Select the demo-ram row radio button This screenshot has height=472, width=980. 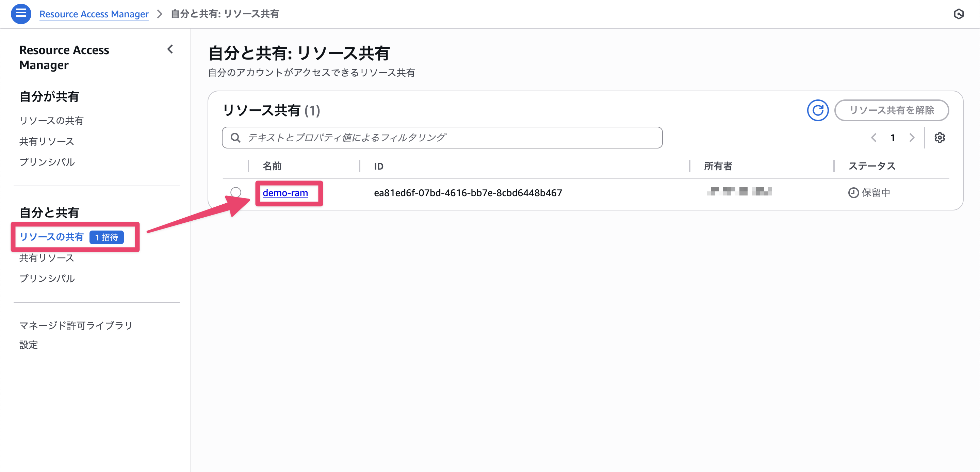coord(235,192)
